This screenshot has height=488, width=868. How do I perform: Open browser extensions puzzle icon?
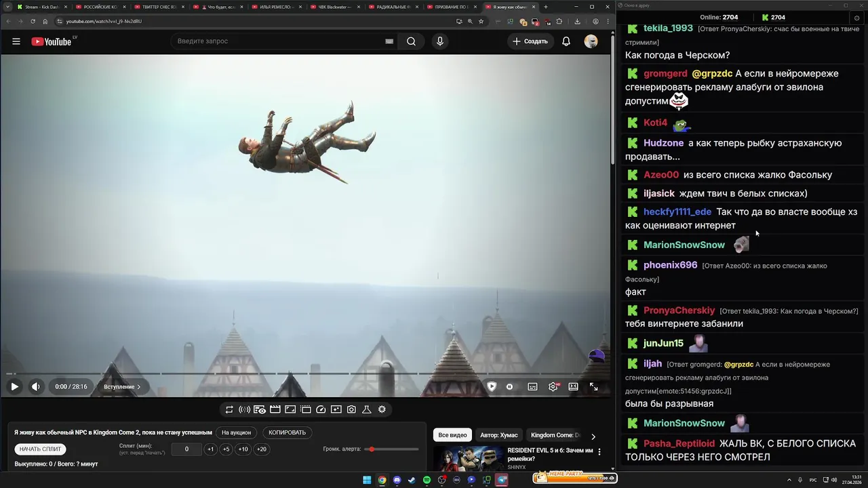(x=559, y=21)
